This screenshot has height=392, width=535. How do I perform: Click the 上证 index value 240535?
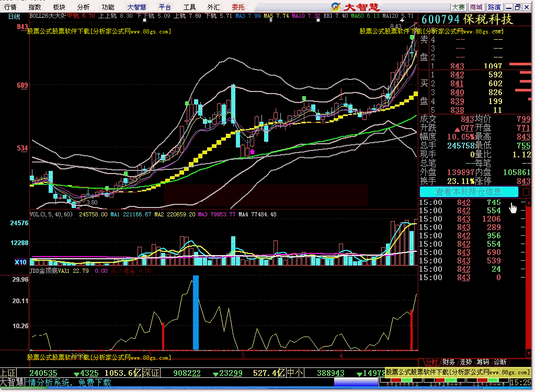tap(43, 373)
